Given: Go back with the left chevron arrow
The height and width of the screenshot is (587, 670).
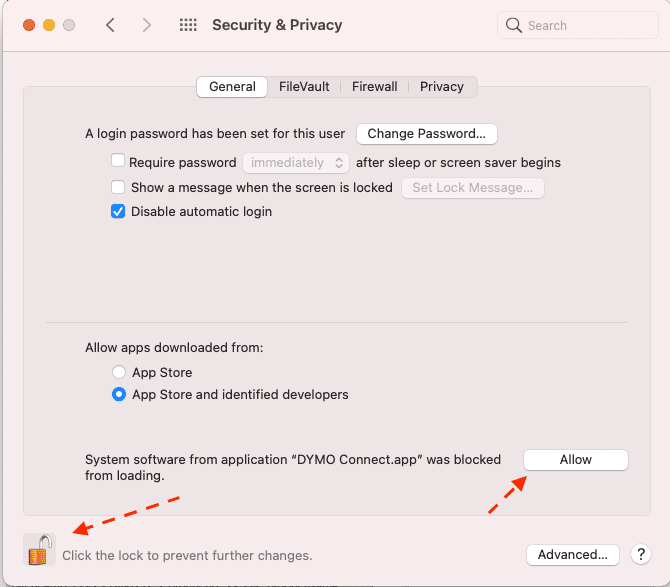Looking at the screenshot, I should coord(110,25).
